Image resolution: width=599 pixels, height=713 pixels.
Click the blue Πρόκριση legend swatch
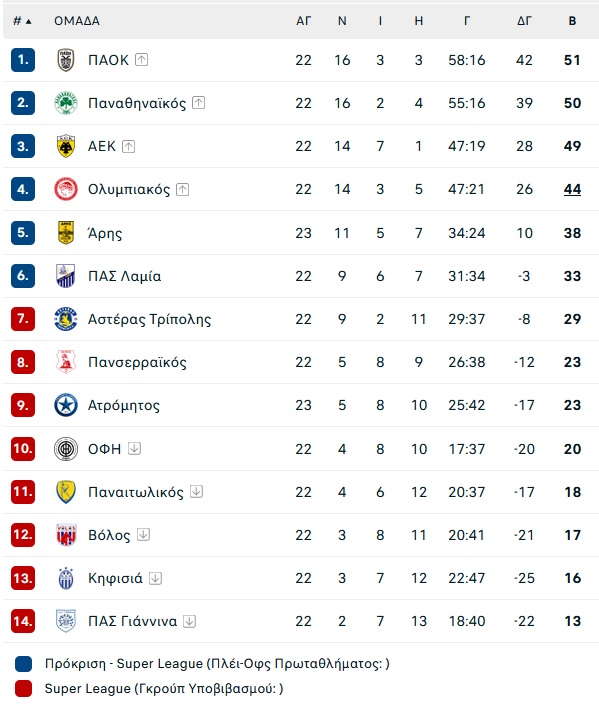tap(23, 664)
